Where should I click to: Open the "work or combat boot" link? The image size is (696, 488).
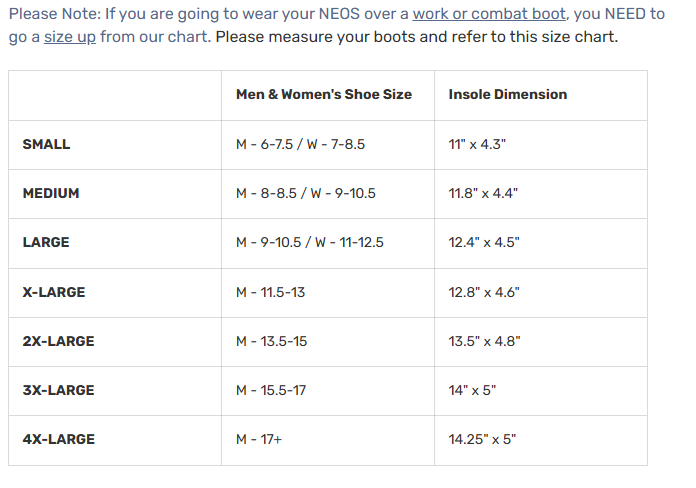489,14
